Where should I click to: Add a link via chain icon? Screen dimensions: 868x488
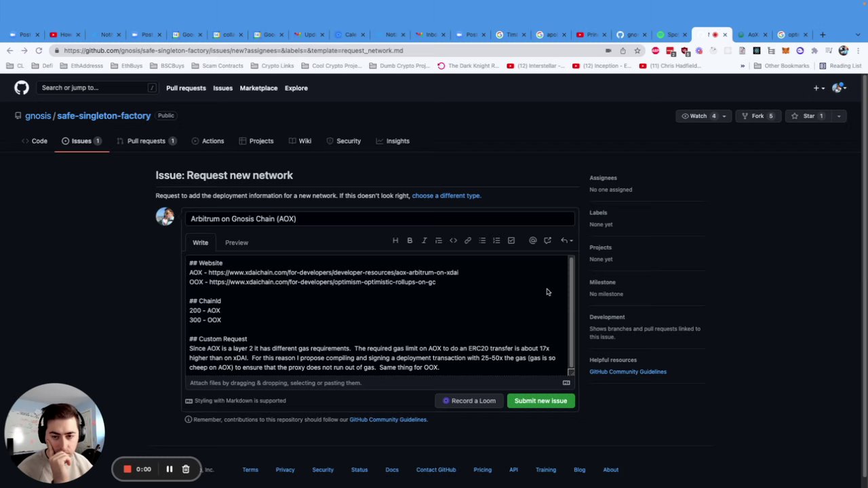[467, 241]
